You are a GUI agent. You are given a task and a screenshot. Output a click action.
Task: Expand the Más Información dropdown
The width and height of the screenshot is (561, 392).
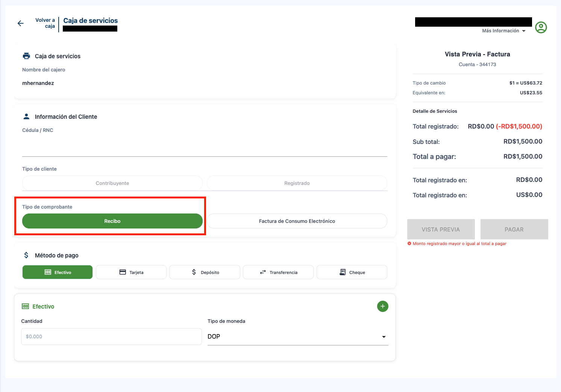pyautogui.click(x=503, y=31)
